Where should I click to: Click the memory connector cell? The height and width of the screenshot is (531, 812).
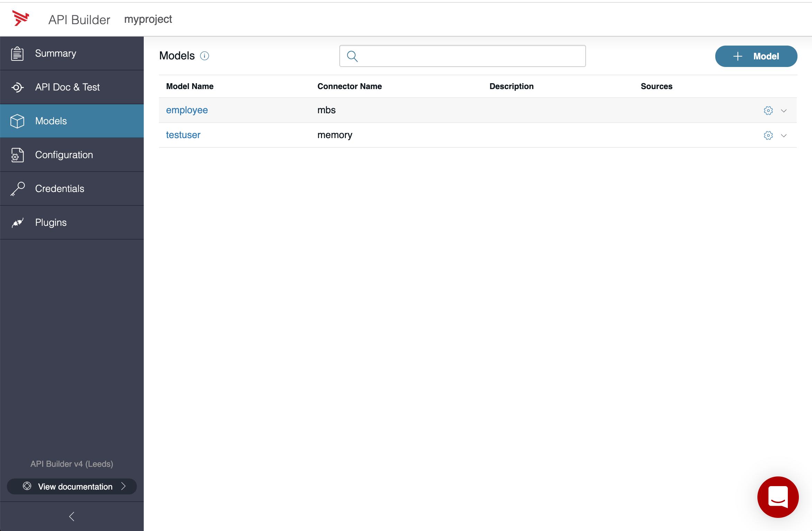335,135
